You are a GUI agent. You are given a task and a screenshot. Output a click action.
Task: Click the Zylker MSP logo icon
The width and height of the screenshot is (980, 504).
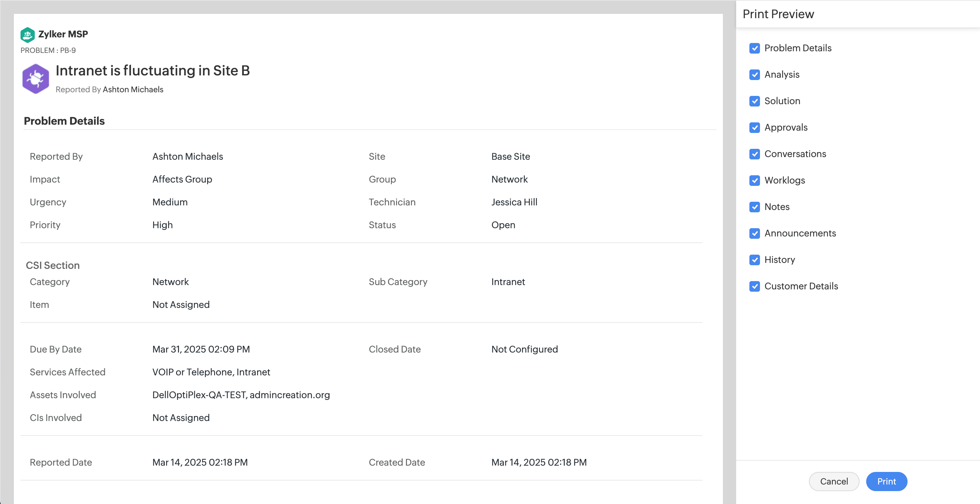coord(27,35)
